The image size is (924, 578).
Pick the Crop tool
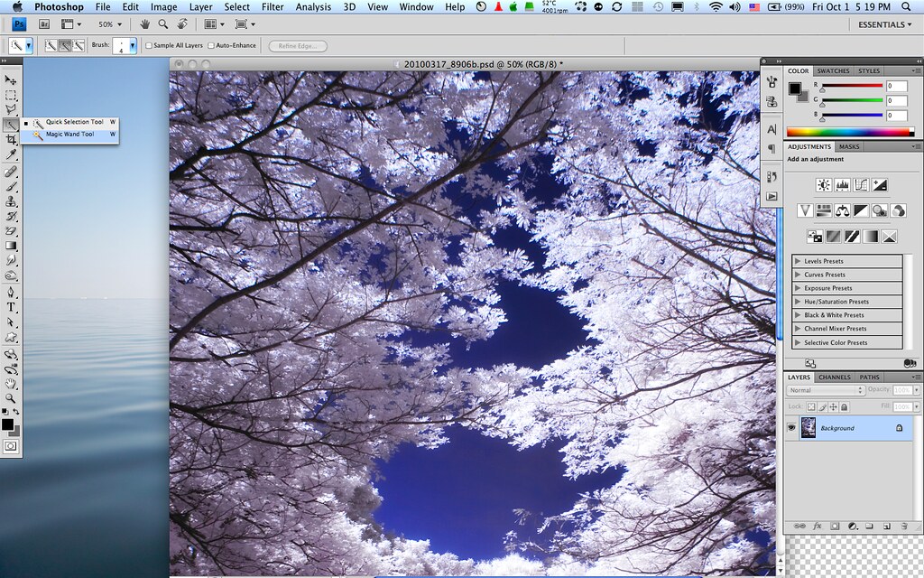(11, 140)
